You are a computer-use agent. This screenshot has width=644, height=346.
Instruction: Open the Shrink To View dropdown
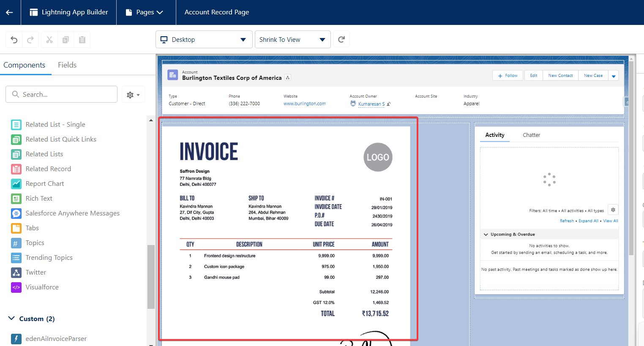point(292,39)
